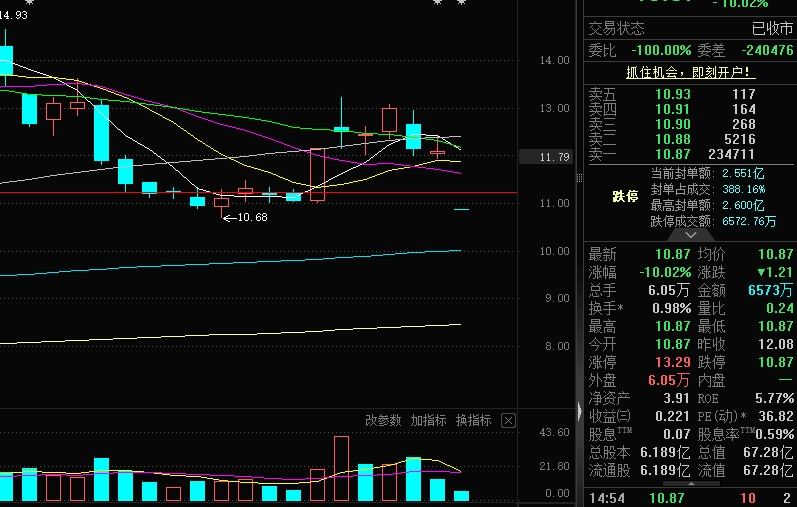Screen dimensions: 797x507
Task: Select the 卖三 price 10.90
Action: [673, 124]
